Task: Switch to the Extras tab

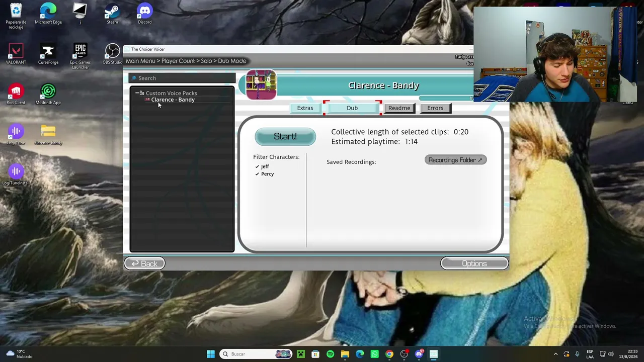Action: point(305,108)
